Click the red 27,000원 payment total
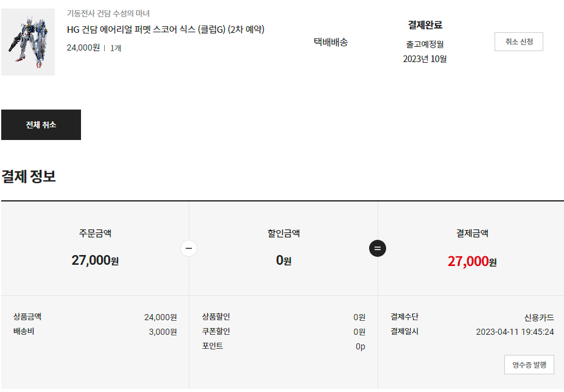Screen dimensions: 564x392 (x=472, y=261)
